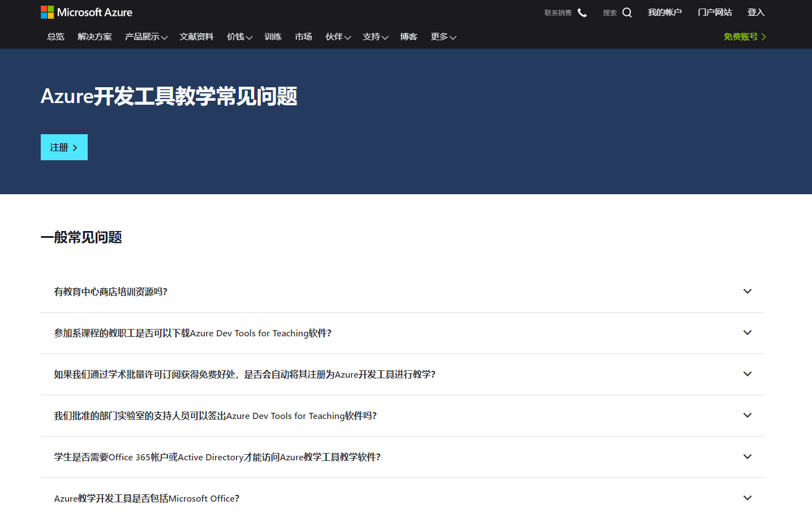Open the 更多 dropdown menu

tap(443, 37)
